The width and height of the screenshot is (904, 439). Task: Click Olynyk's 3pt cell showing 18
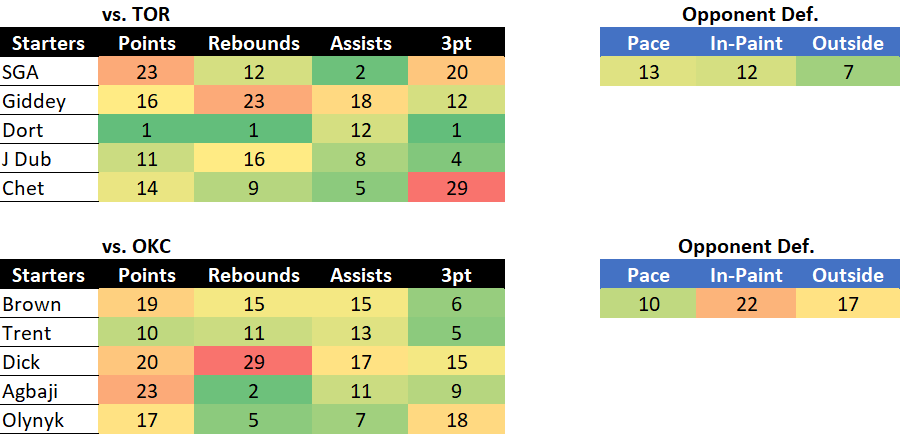pos(456,419)
